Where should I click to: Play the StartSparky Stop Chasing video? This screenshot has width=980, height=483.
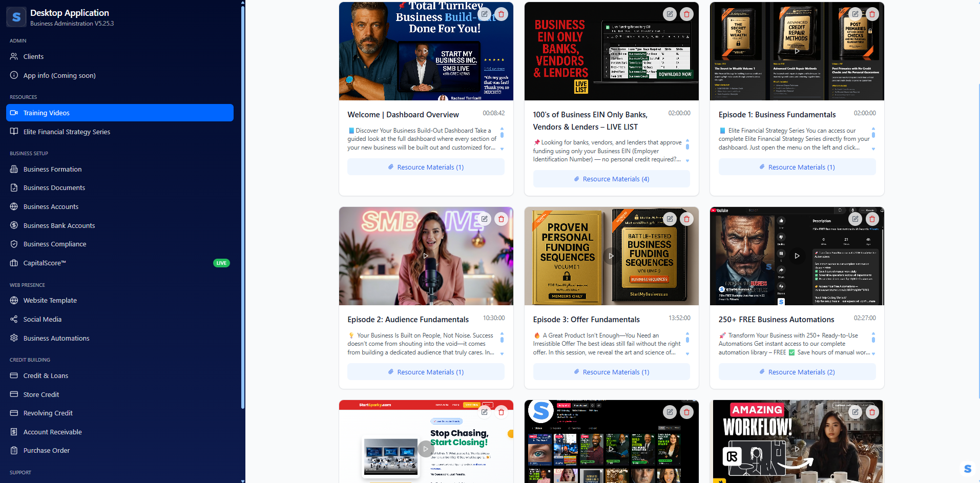click(x=425, y=449)
